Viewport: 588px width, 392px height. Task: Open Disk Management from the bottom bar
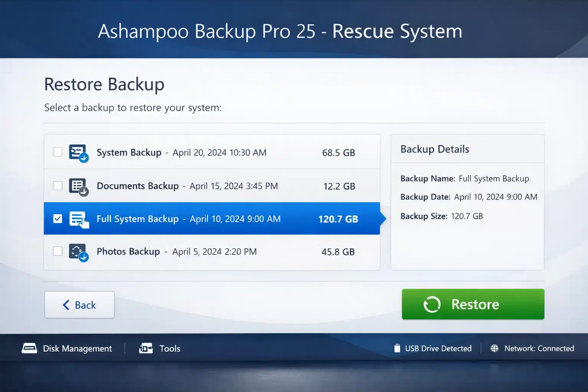78,348
